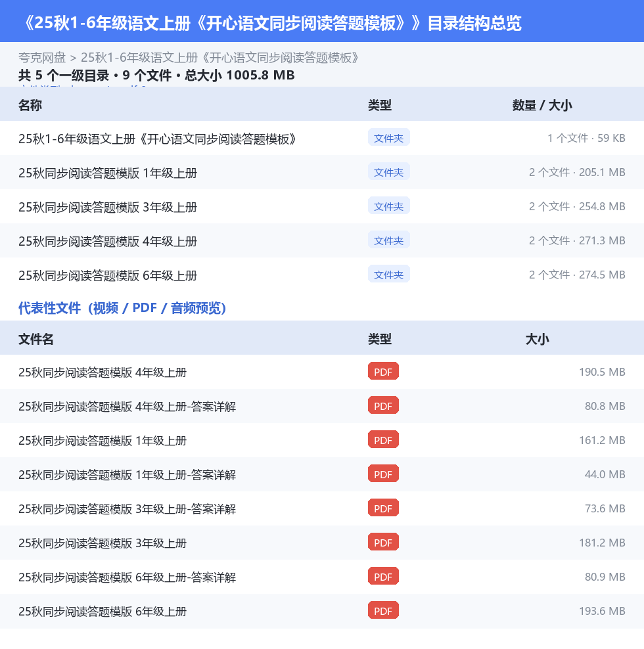Click the PDF badge in the 80.9 MB row
This screenshot has width=644, height=649.
(x=383, y=576)
